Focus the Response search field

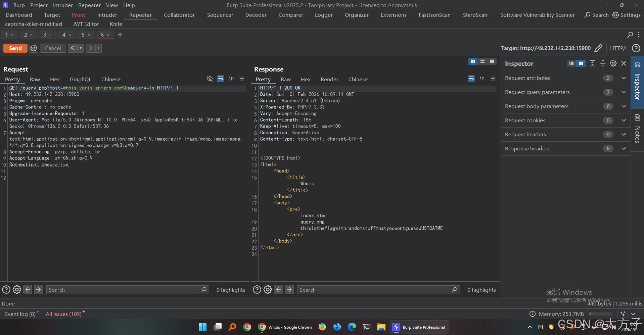pyautogui.click(x=378, y=290)
